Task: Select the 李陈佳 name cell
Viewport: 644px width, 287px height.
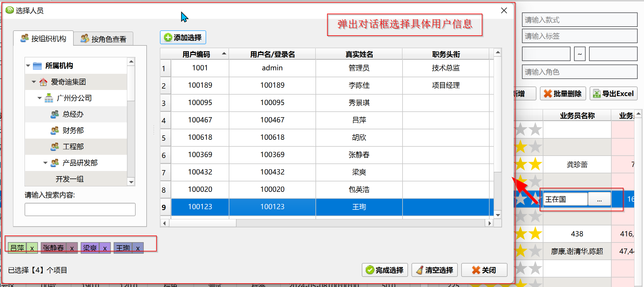Action: click(359, 85)
